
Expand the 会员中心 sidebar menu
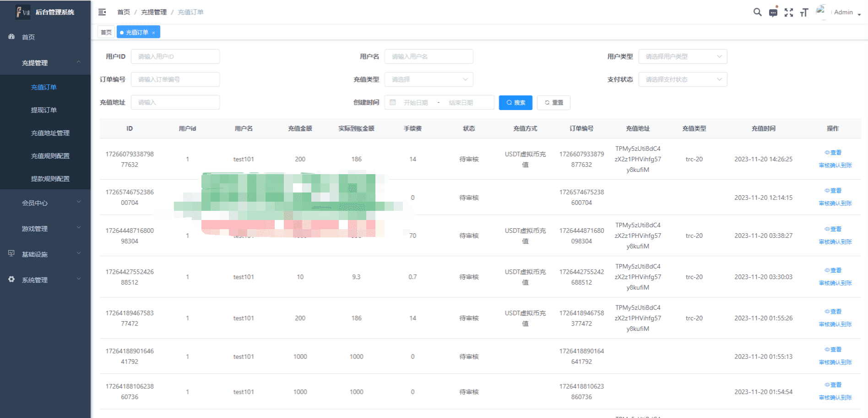(45, 203)
